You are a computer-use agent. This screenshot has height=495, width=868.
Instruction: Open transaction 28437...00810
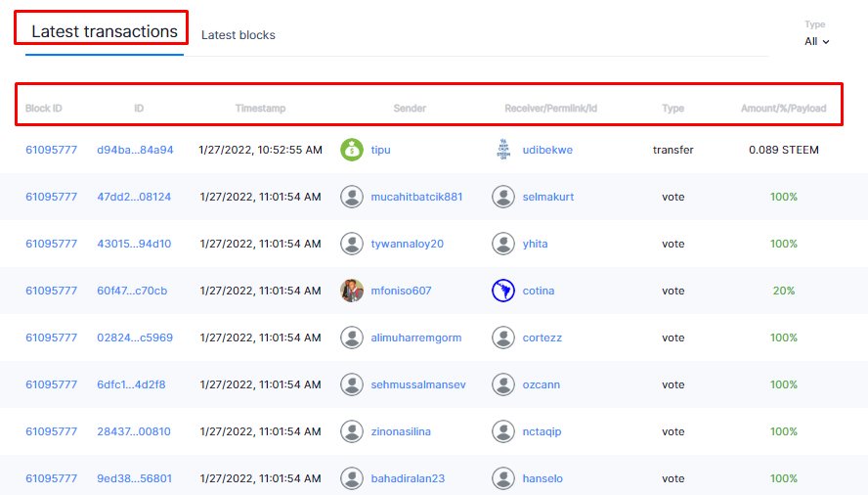tap(133, 431)
